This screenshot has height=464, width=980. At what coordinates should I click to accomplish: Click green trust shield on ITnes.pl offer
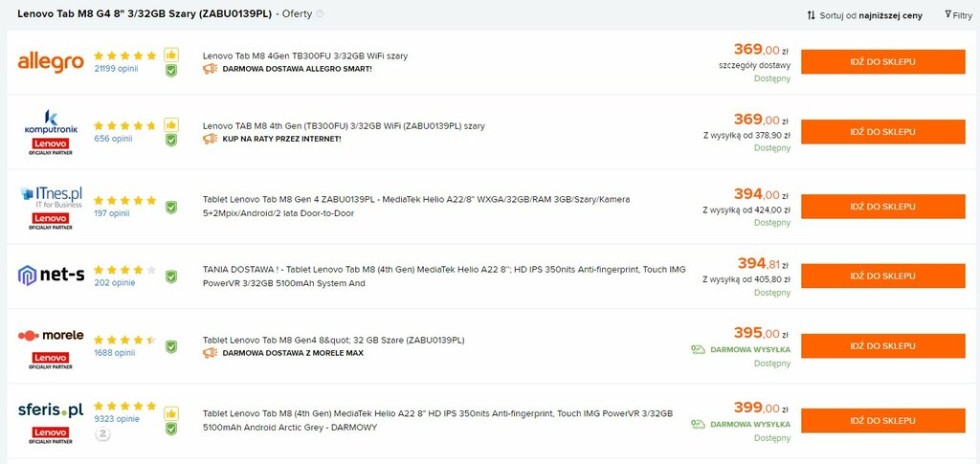tap(171, 207)
